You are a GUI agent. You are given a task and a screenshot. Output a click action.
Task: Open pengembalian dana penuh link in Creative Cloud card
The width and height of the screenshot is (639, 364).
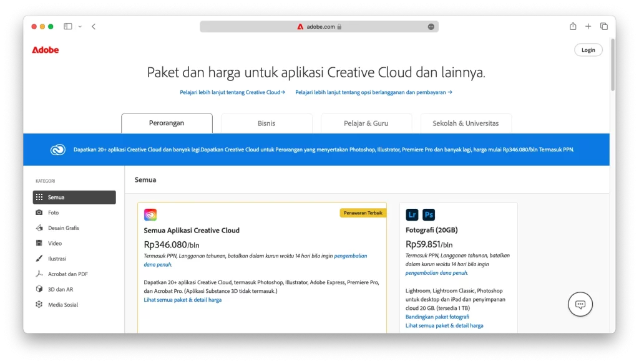click(x=255, y=260)
